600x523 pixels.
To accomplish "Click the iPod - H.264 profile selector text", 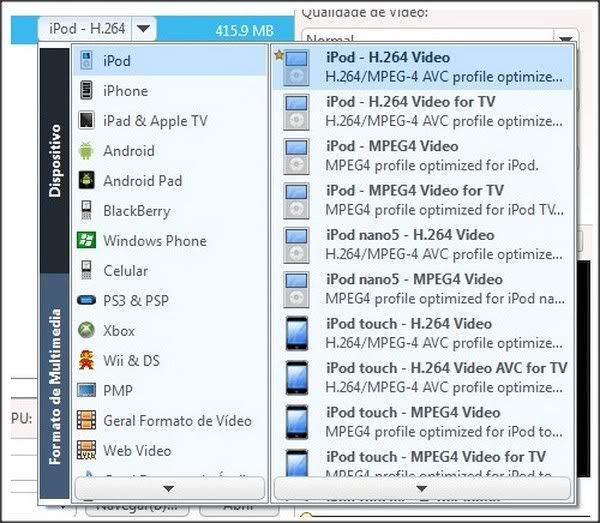I will (87, 29).
